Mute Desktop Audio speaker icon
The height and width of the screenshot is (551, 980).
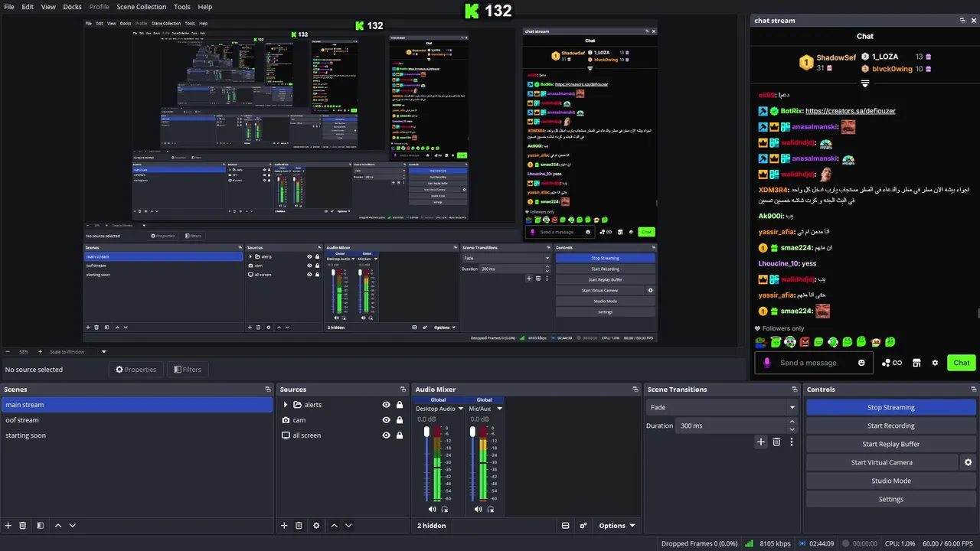[432, 510]
